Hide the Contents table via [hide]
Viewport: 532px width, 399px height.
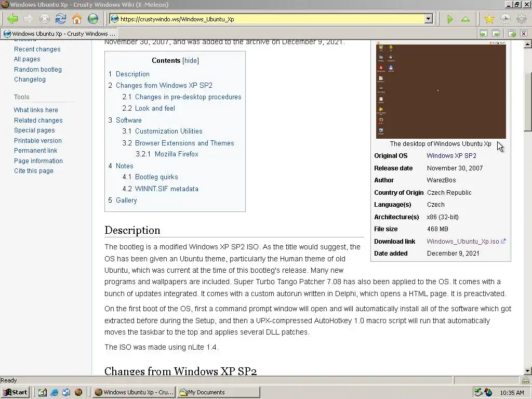(190, 60)
